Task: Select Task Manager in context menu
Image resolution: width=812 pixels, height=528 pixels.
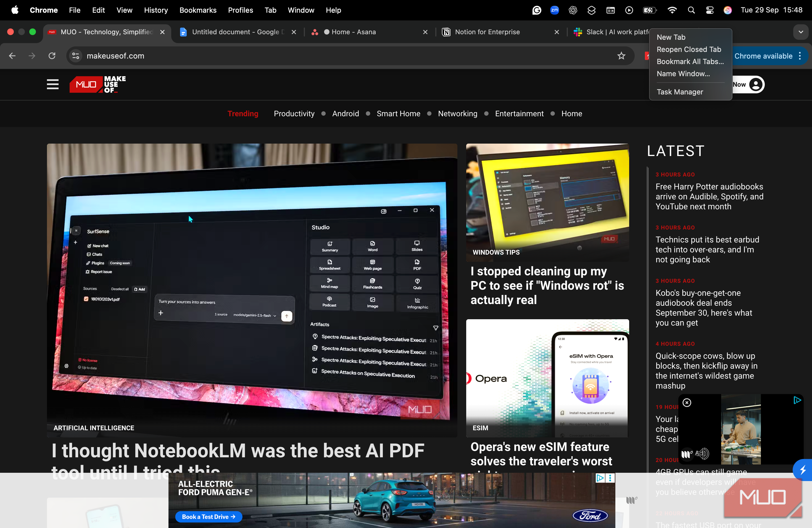Action: coord(680,92)
